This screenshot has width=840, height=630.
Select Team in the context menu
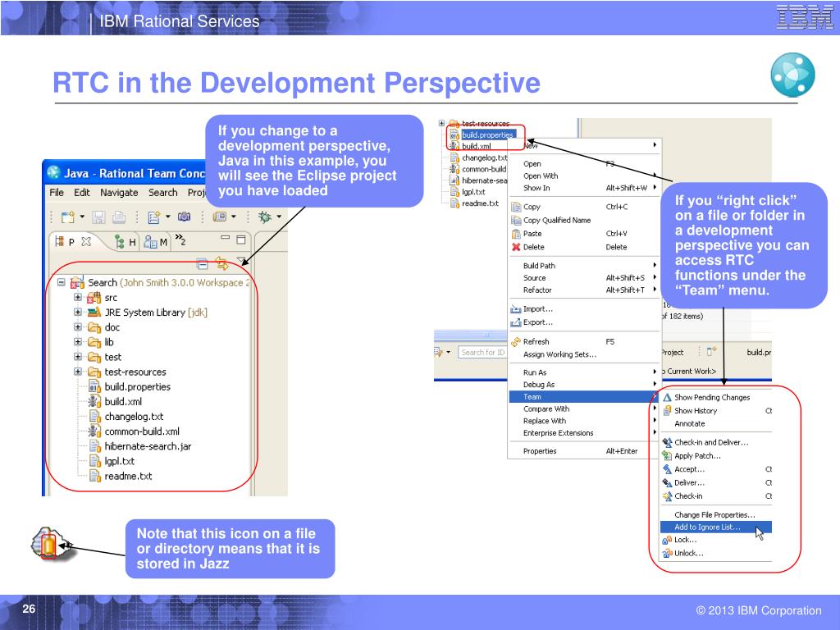[583, 397]
